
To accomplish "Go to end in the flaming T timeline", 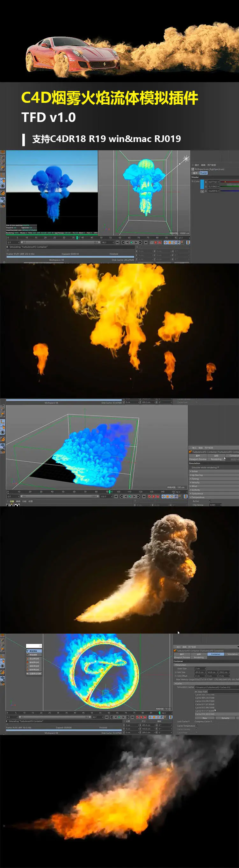I will [133, 717].
